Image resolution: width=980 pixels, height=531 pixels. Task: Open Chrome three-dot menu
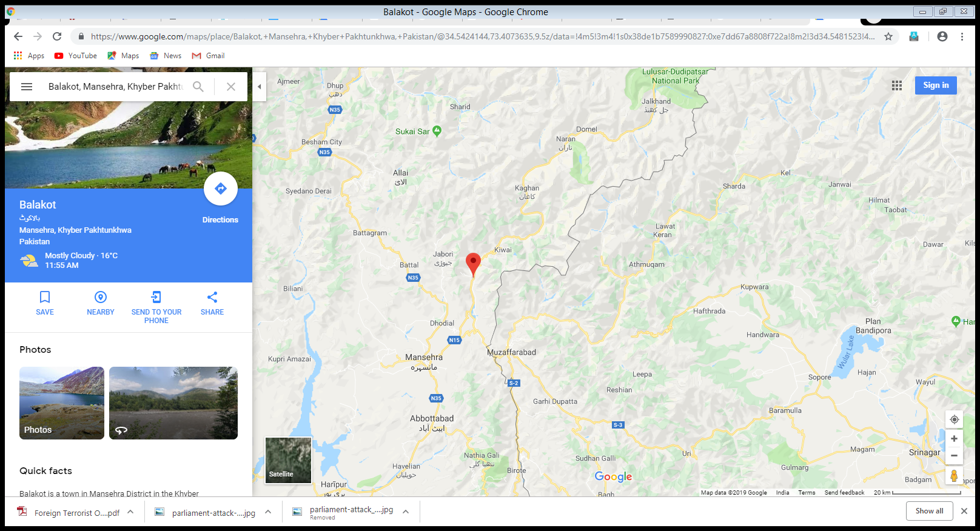(962, 36)
